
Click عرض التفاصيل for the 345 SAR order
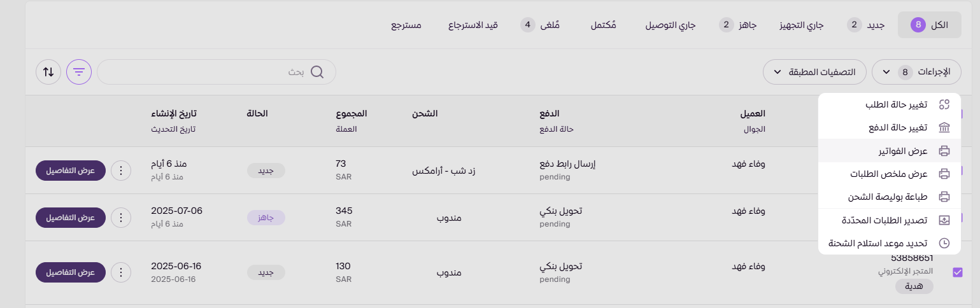tap(70, 218)
